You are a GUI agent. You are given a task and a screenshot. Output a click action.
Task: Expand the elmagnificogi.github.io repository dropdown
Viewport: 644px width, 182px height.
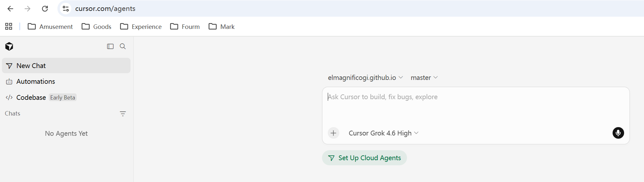pos(365,78)
